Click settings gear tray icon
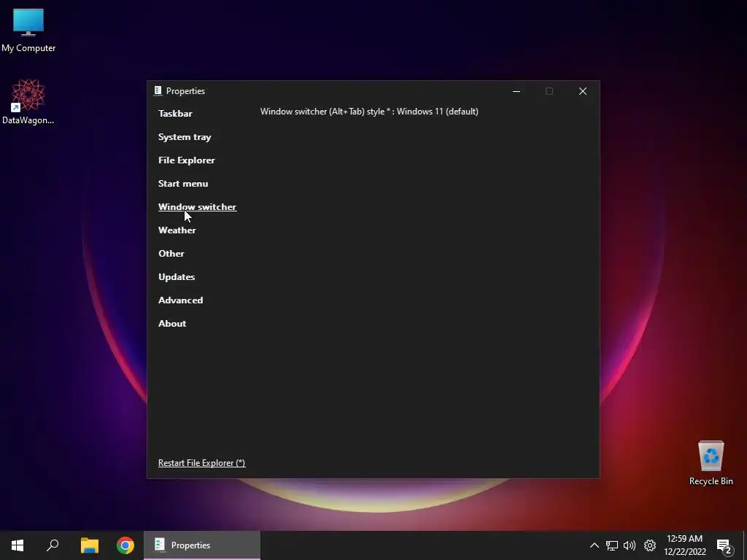This screenshot has height=560, width=747. pyautogui.click(x=650, y=545)
